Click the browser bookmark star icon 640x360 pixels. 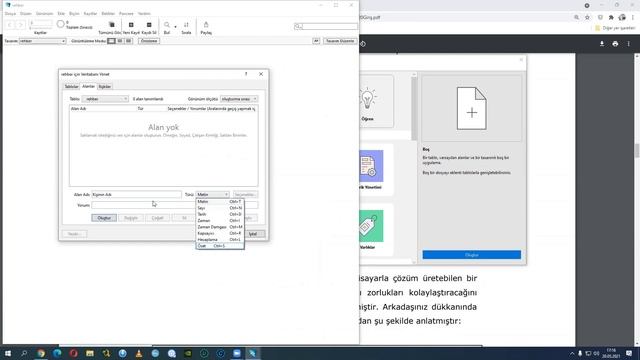coord(587,17)
